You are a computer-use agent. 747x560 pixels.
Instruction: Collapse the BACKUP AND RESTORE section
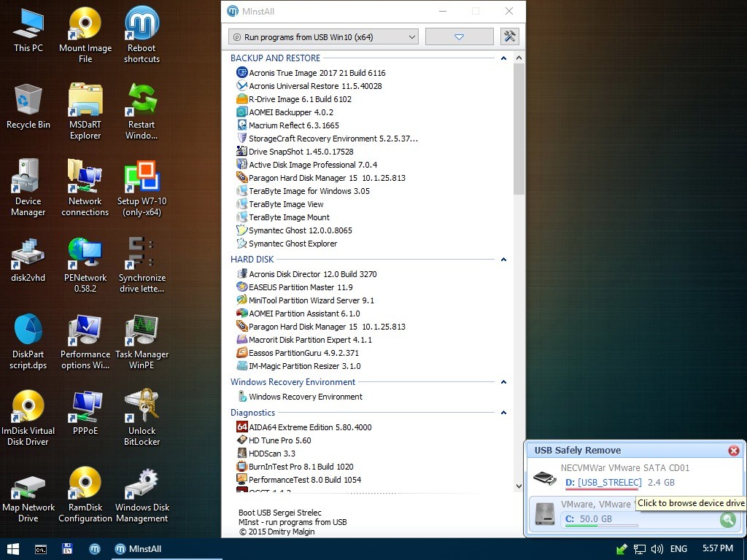[x=503, y=58]
